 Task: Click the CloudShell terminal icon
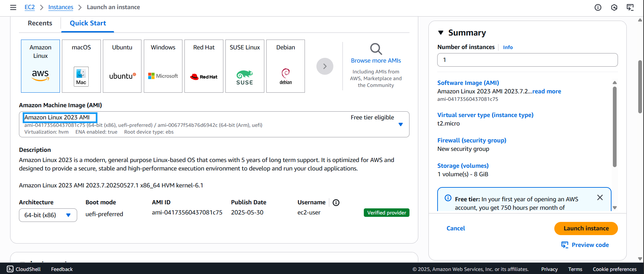point(10,269)
